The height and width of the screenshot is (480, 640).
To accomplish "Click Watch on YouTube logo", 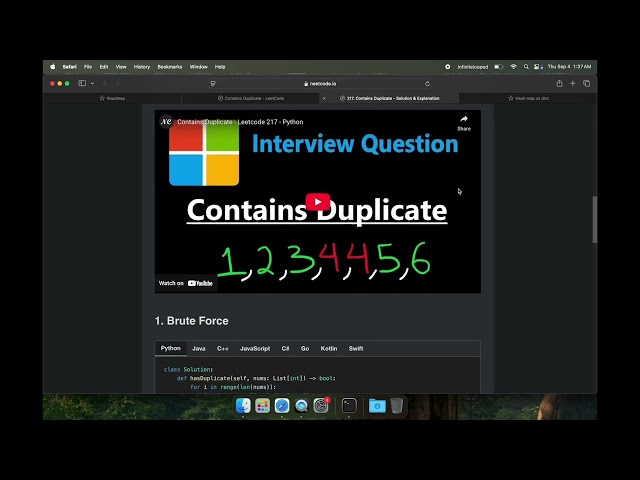I will 200,283.
